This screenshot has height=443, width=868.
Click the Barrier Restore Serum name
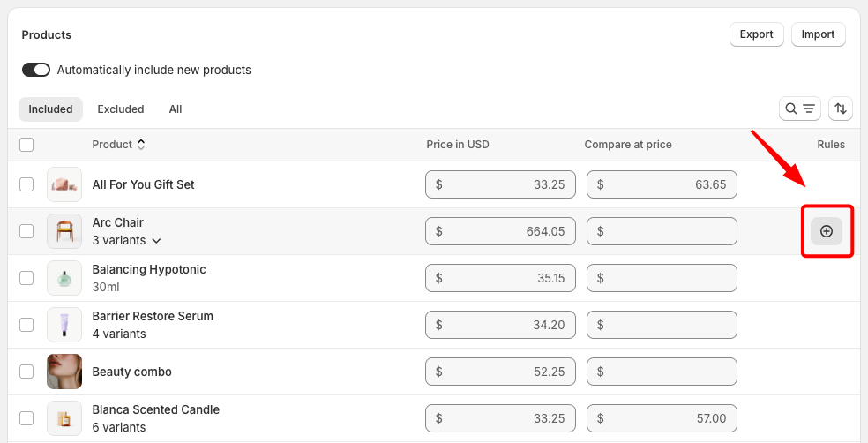tap(153, 316)
